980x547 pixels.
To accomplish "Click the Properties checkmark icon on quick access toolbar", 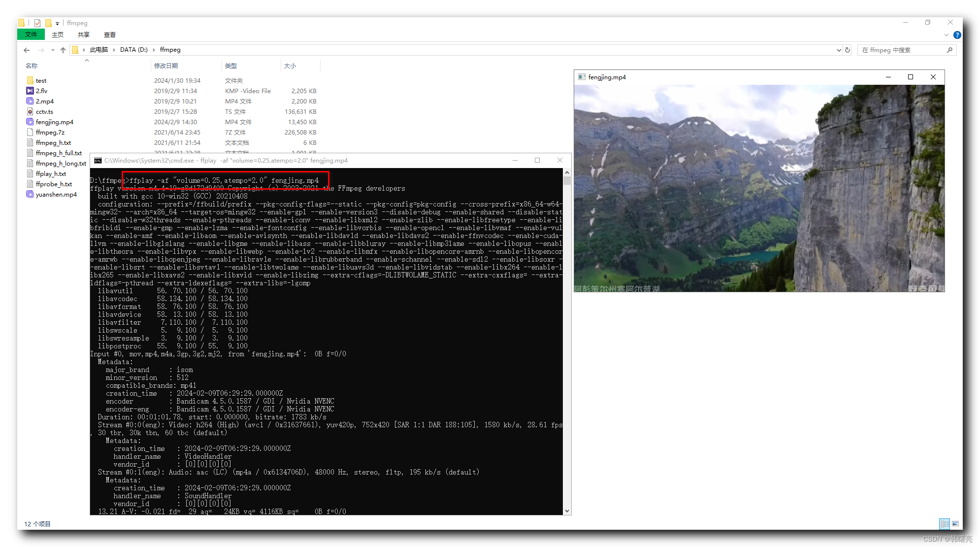I will click(37, 23).
